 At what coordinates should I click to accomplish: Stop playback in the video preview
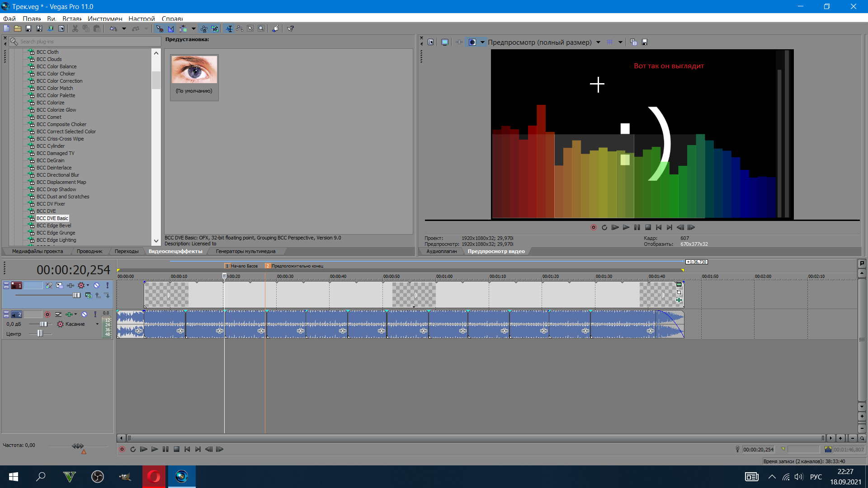(648, 227)
